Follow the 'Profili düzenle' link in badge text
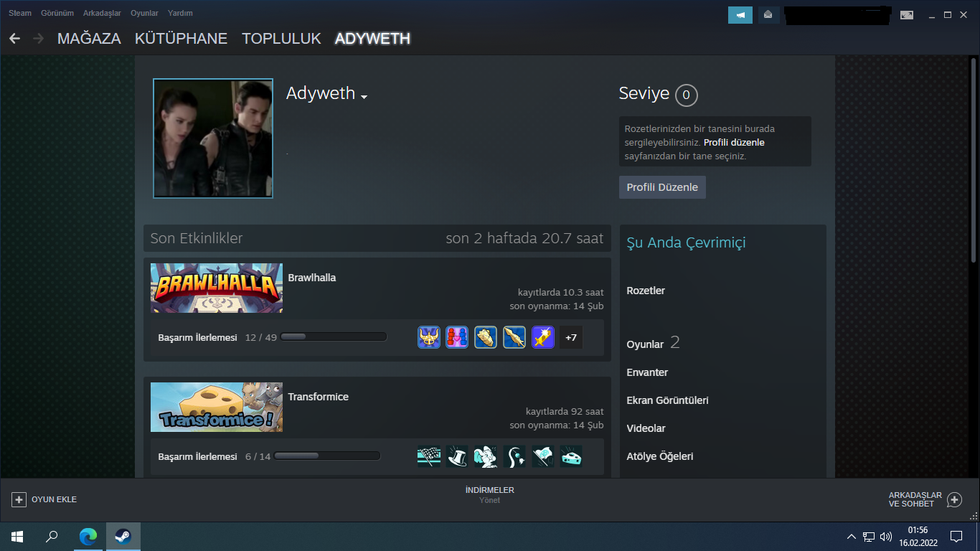980x551 pixels. [734, 143]
